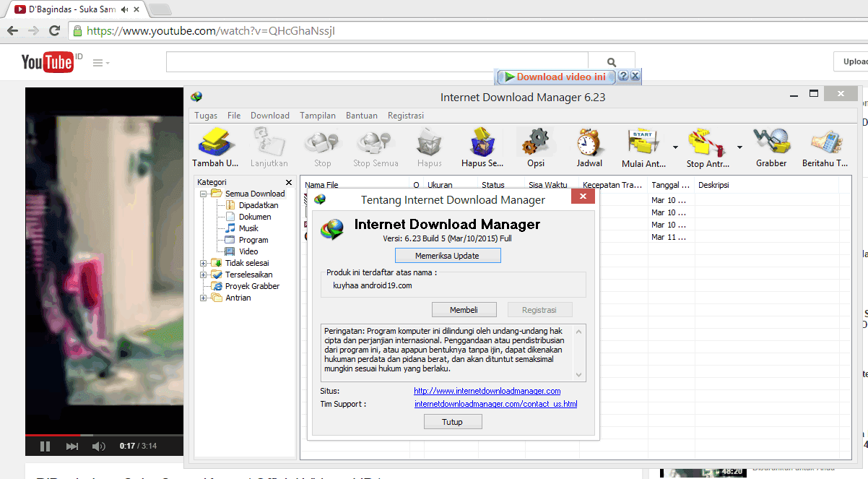Select the Dokumen category

[x=255, y=217]
